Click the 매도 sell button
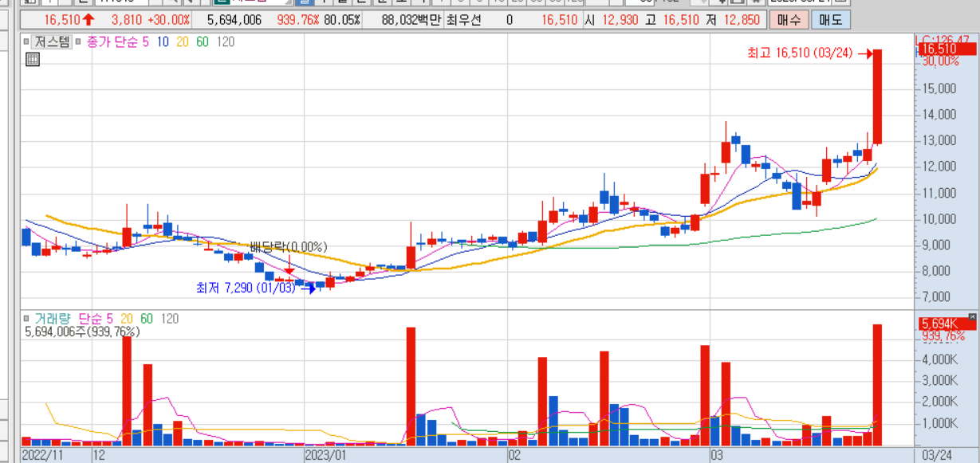 (831, 19)
